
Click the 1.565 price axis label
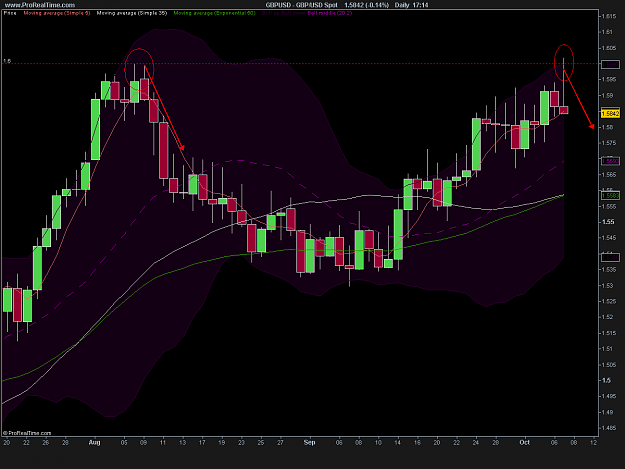pos(609,175)
